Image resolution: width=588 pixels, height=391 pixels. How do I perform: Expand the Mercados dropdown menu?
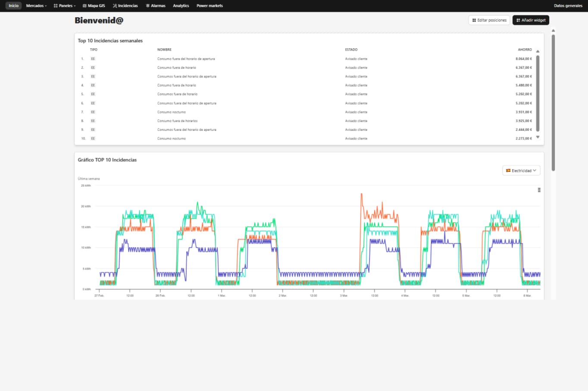tap(36, 6)
